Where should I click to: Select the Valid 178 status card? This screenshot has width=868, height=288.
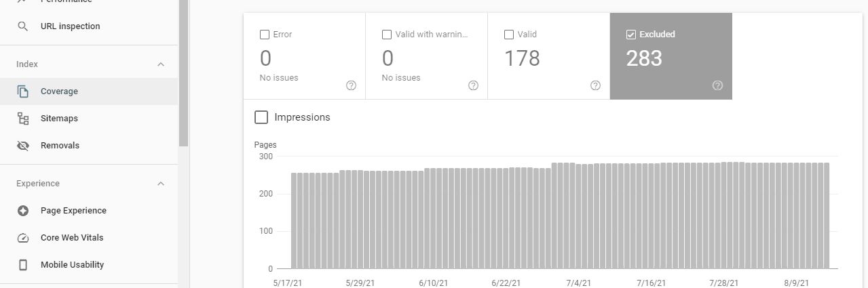tap(548, 59)
